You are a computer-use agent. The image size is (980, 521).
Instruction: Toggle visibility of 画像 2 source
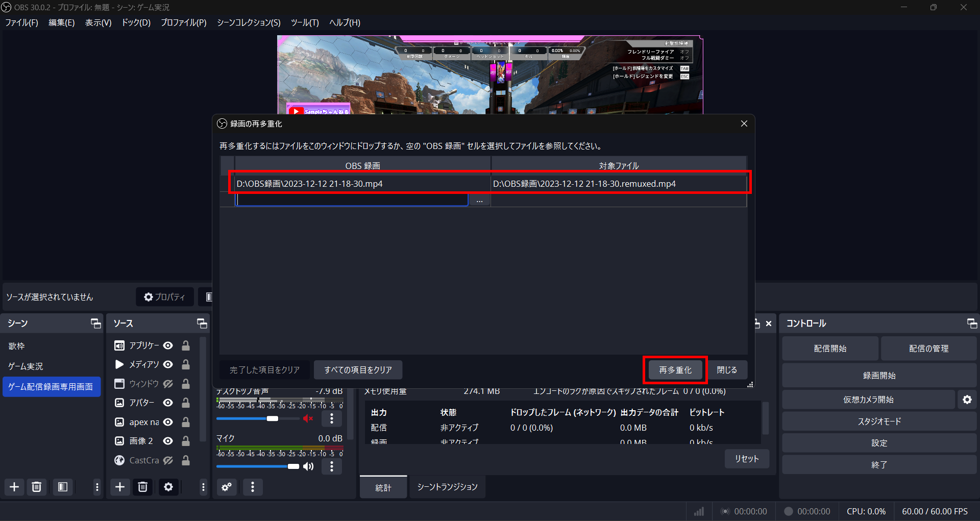pos(168,441)
